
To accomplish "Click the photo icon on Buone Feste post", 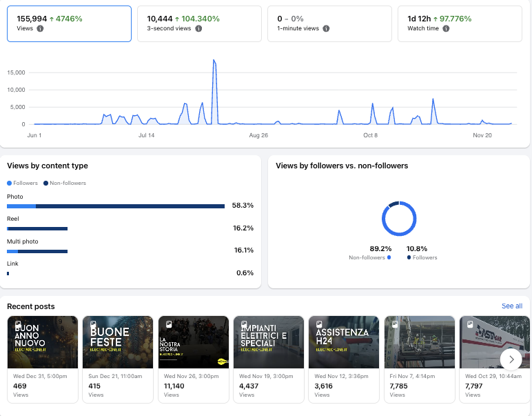I will [93, 324].
